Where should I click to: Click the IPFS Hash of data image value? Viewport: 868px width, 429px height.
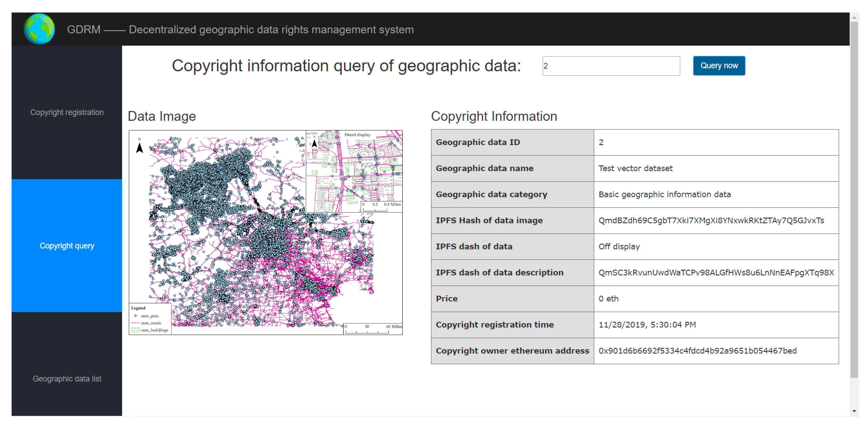coord(711,220)
